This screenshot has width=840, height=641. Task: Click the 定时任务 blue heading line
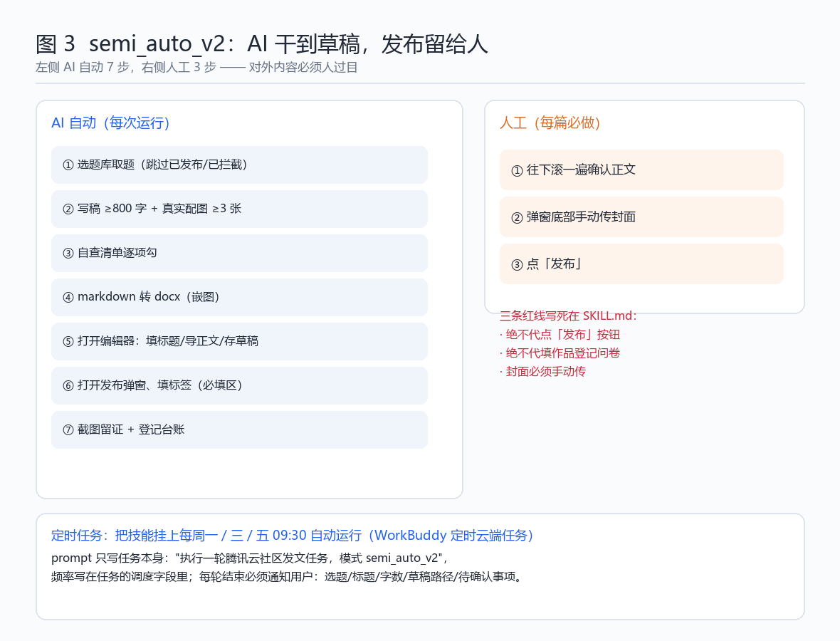[293, 536]
